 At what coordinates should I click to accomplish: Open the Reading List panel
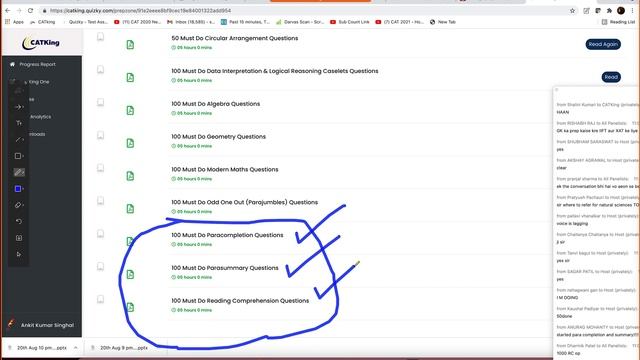coord(618,22)
